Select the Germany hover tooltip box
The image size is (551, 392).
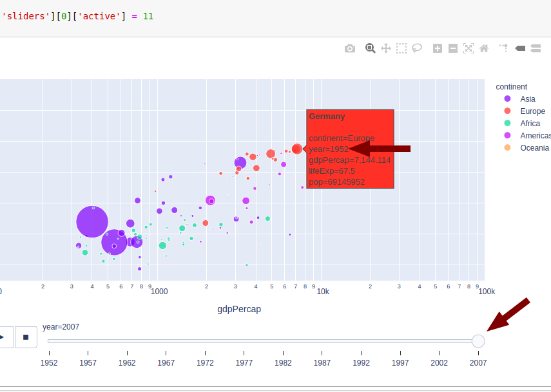(x=350, y=148)
